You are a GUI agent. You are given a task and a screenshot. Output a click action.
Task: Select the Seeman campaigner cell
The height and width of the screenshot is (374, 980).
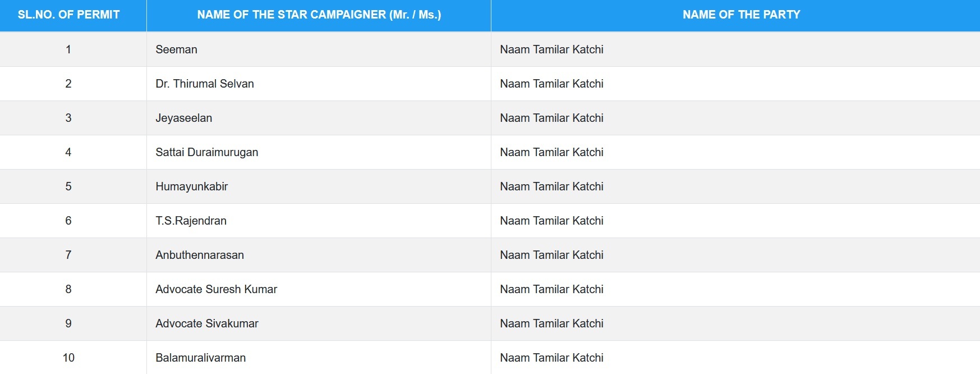(176, 49)
